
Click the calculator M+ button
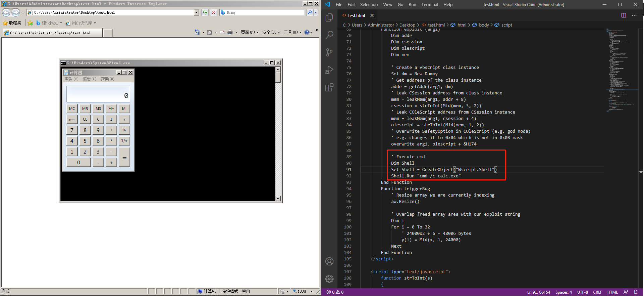tap(111, 109)
